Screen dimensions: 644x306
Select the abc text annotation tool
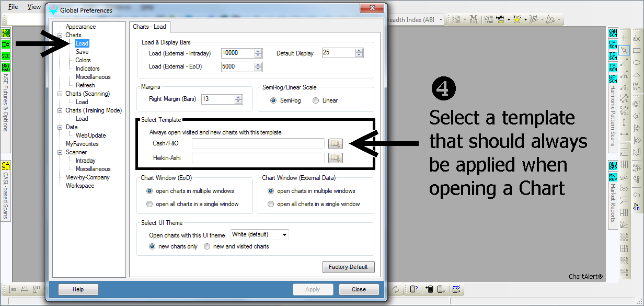(x=637, y=38)
